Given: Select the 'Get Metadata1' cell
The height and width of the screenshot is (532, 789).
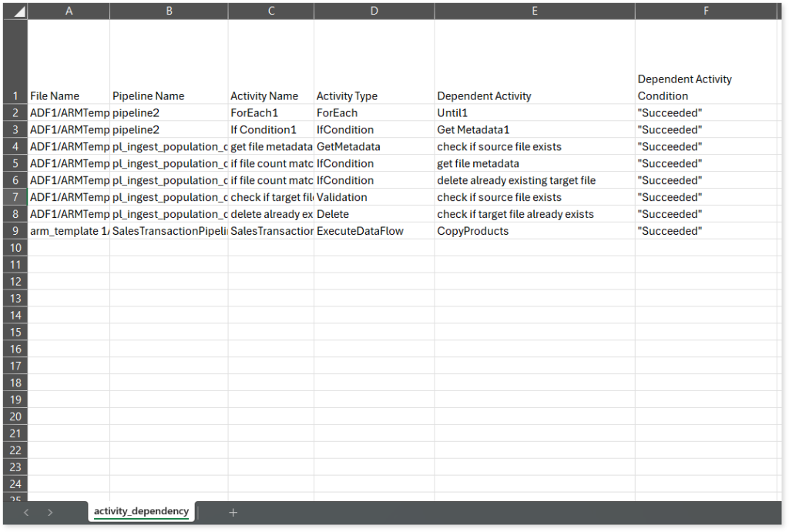Looking at the screenshot, I should point(473,130).
